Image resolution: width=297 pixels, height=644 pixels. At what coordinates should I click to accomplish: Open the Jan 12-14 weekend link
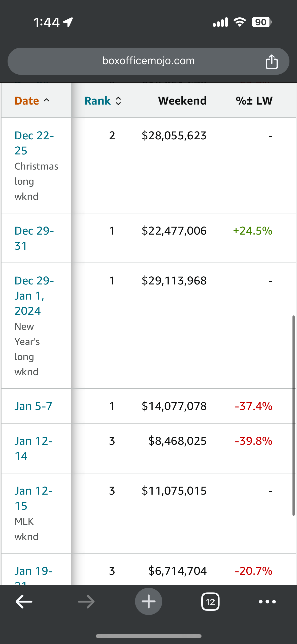[33, 448]
